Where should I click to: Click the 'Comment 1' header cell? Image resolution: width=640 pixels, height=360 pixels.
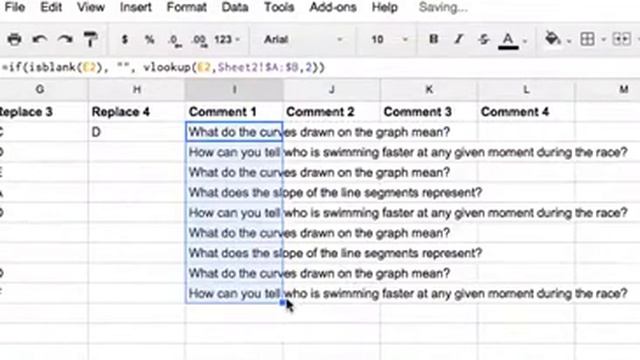pos(234,112)
